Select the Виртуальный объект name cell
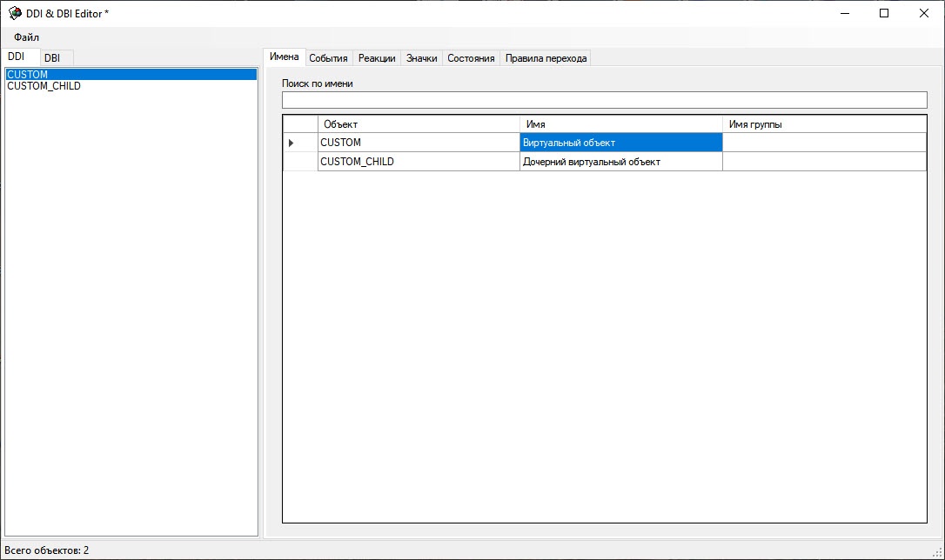Screen dimensions: 945x560 [620, 143]
